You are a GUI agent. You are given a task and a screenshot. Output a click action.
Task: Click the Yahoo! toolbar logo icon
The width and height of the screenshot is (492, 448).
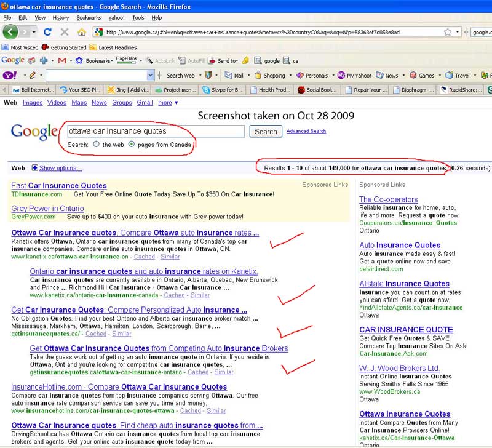coord(9,75)
